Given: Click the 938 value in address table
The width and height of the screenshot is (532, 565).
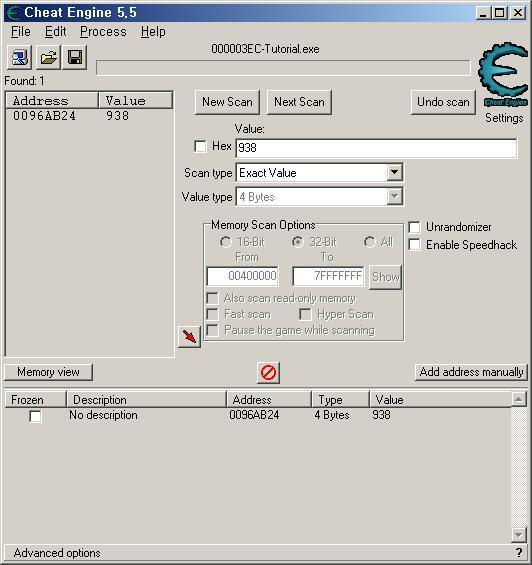Looking at the screenshot, I should coord(381,415).
